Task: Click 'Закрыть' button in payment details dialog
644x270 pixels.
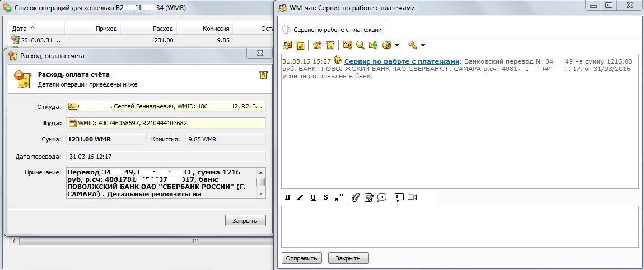Action: 245,220
